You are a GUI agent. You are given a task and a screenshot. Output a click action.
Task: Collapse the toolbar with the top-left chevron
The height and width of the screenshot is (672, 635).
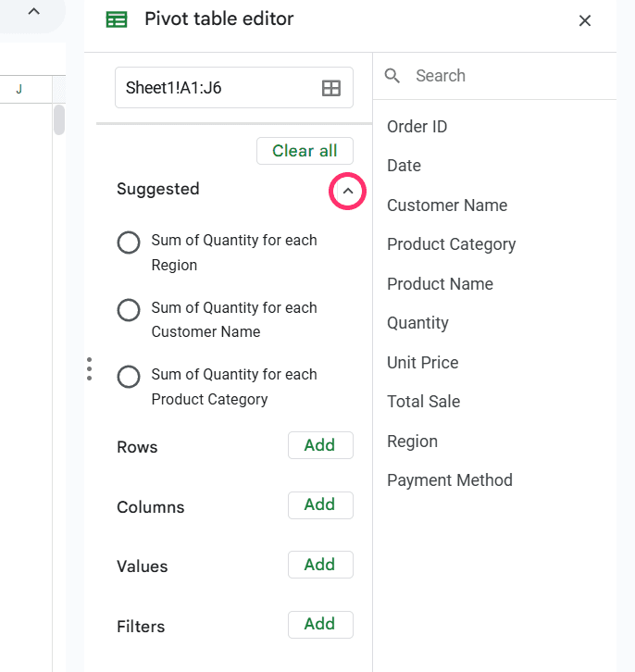tap(34, 12)
